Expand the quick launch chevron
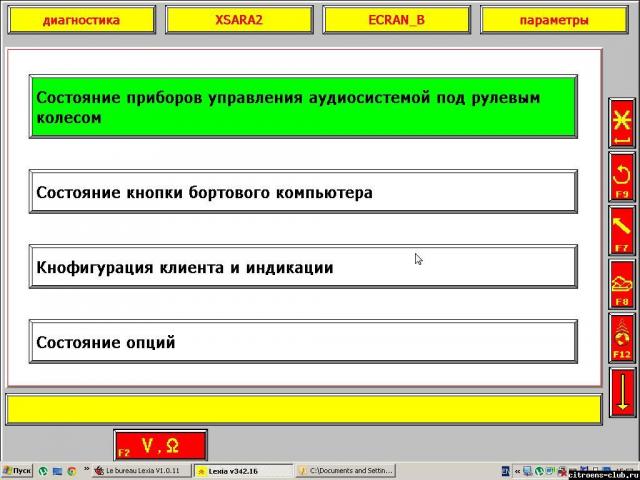The width and height of the screenshot is (640, 480). point(86,469)
